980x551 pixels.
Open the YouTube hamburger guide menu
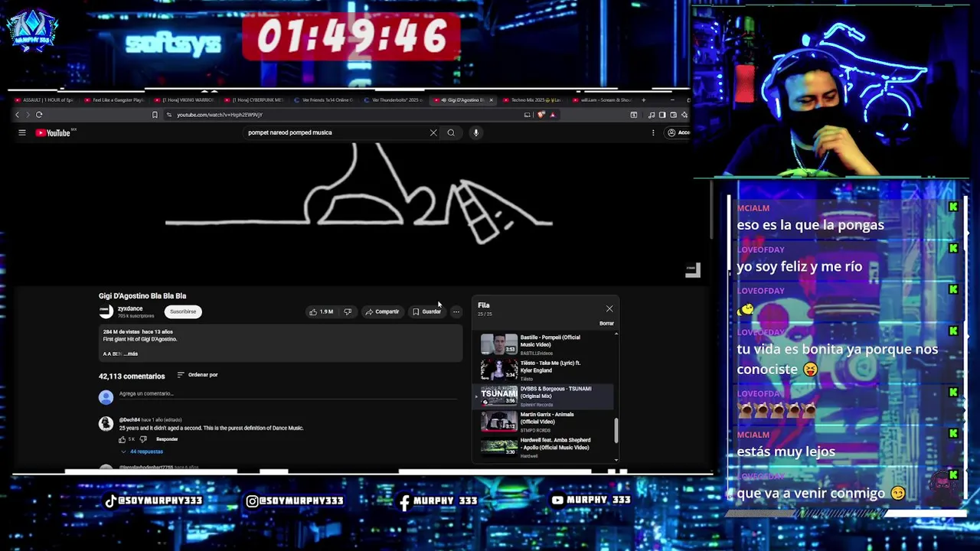point(22,133)
